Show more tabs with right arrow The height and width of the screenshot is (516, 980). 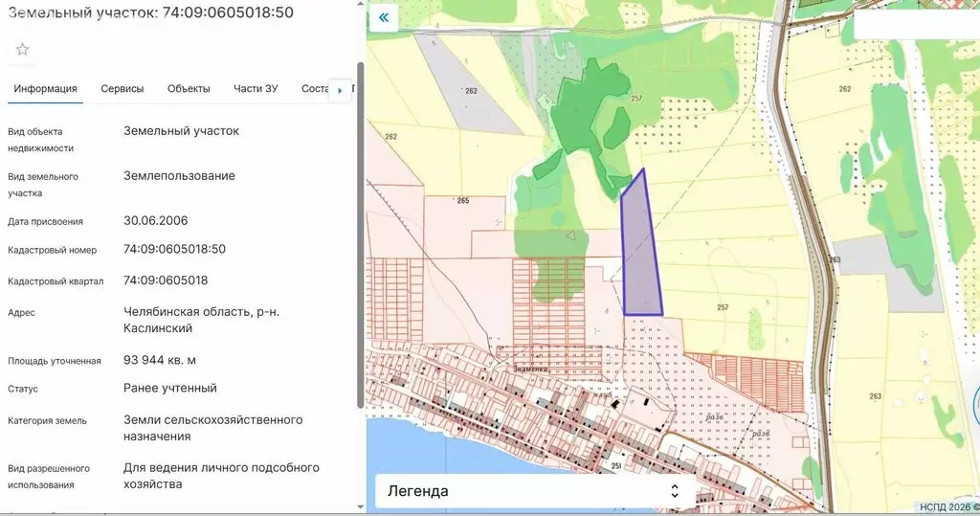click(340, 91)
